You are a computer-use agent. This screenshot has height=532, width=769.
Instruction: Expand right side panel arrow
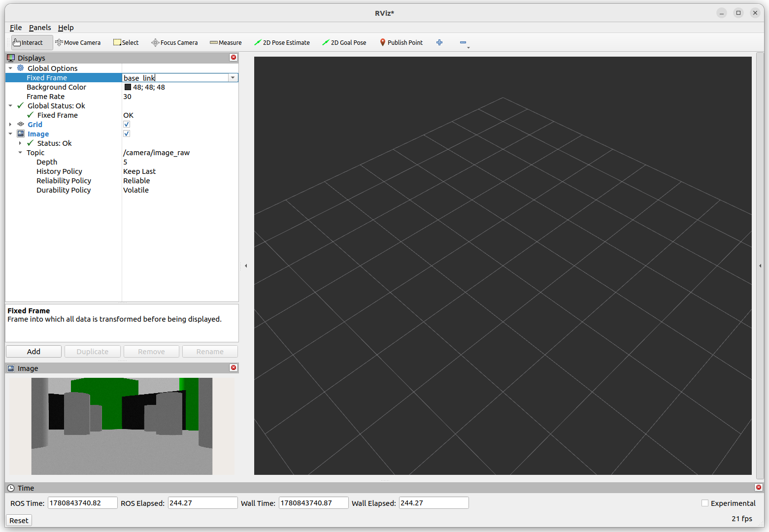(760, 266)
